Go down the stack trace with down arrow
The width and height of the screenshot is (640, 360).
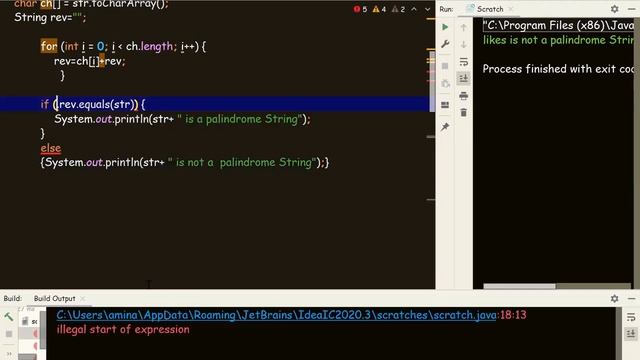point(463,44)
